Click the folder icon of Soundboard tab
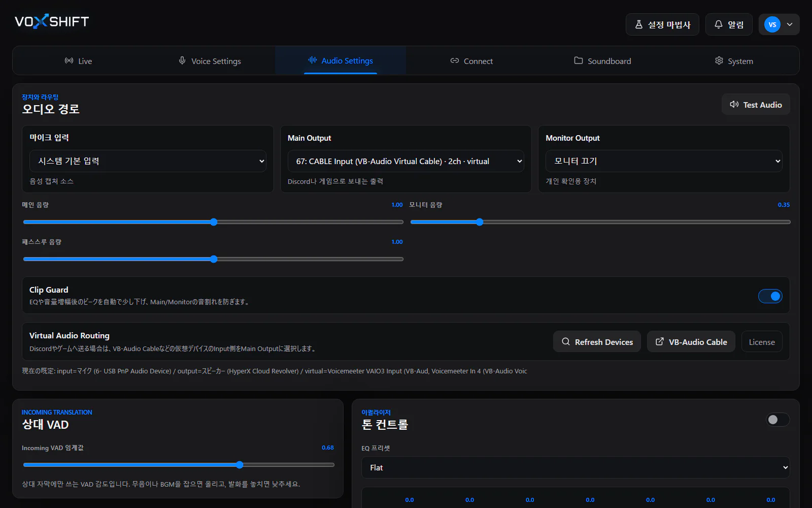This screenshot has width=812, height=508. (x=579, y=60)
